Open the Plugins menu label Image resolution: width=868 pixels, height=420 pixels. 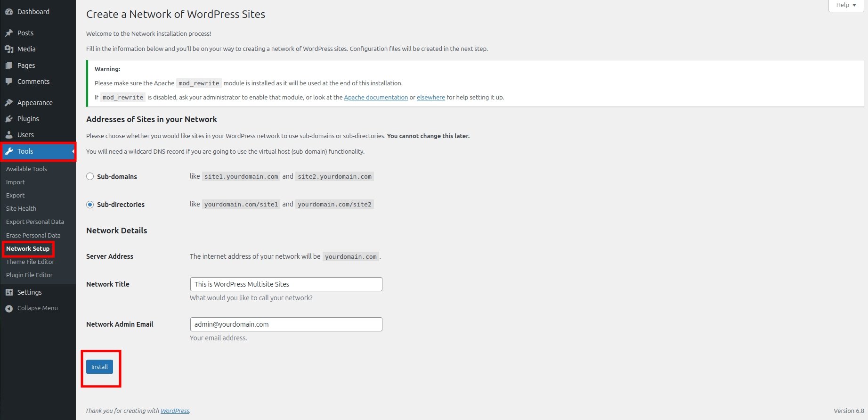tap(28, 119)
